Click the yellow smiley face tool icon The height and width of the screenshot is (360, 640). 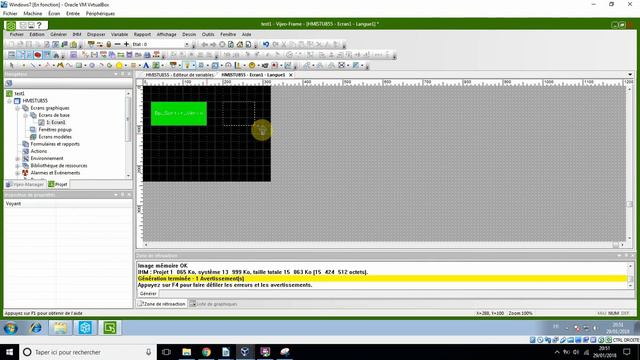click(x=252, y=65)
